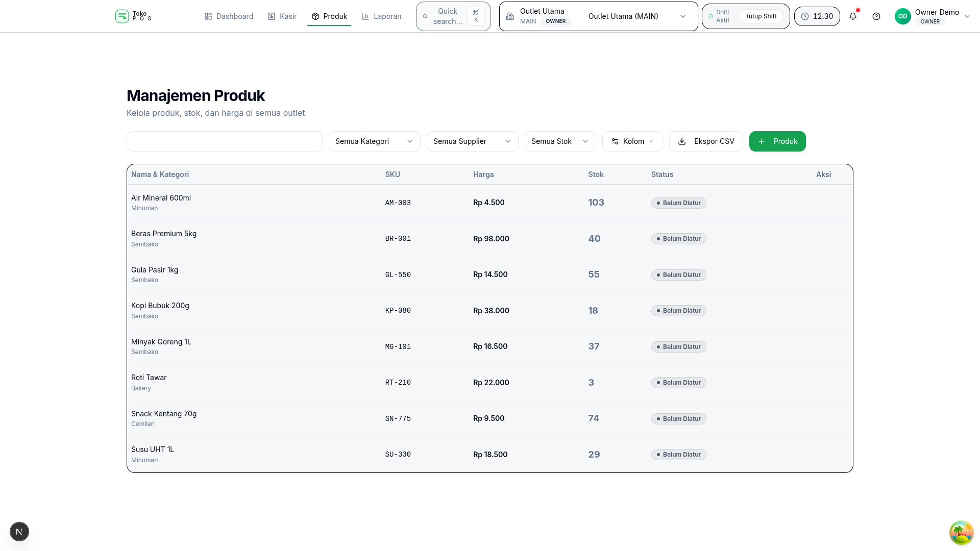Open the Semua Stok filter dropdown

(560, 141)
